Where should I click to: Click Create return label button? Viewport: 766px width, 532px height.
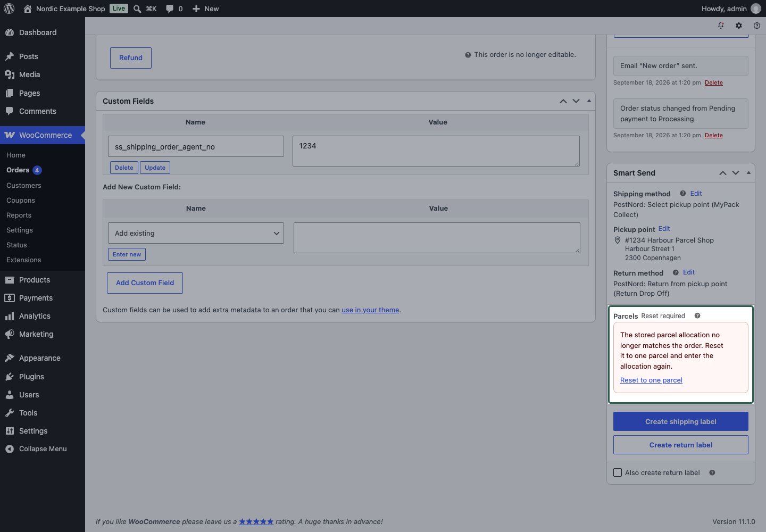tap(681, 445)
